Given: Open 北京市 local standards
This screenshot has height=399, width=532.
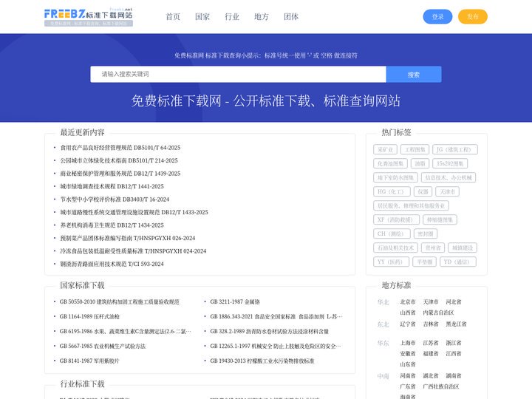Looking at the screenshot, I should (407, 301).
